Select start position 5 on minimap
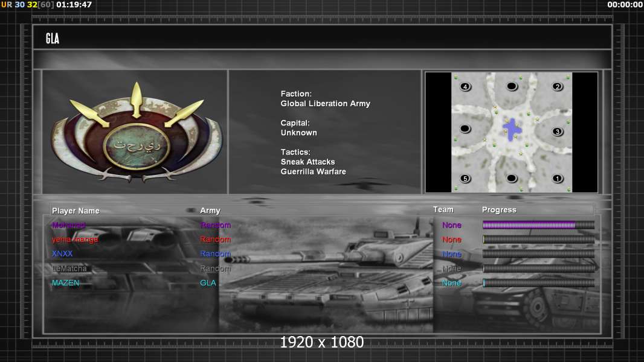Viewport: 644px width, 362px height. (x=465, y=179)
